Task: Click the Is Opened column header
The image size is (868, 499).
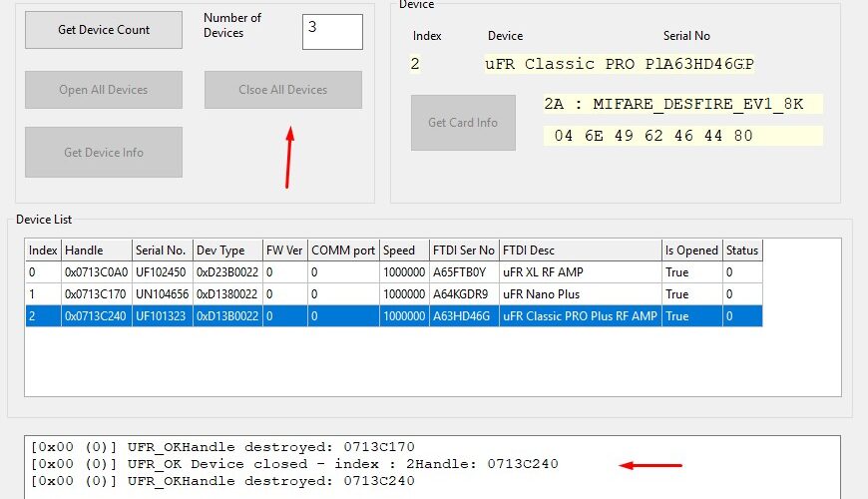Action: [692, 250]
